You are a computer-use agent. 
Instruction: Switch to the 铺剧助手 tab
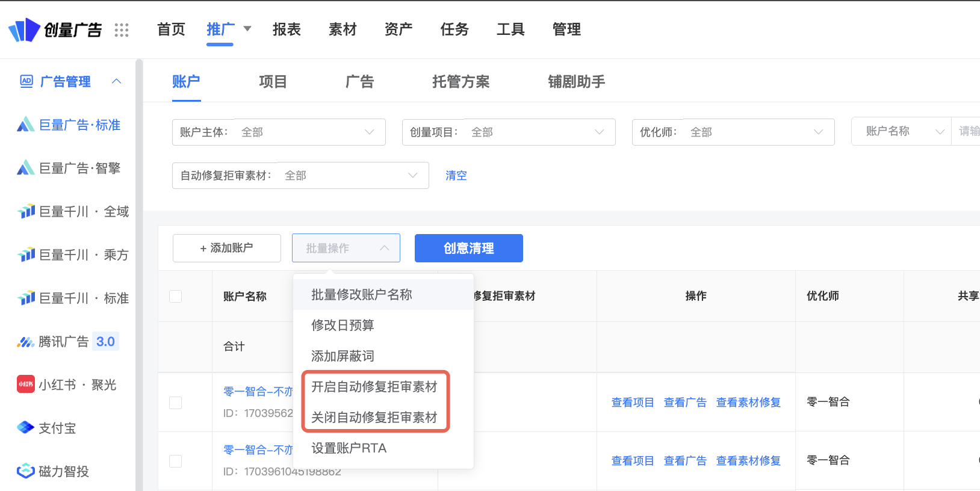[577, 82]
